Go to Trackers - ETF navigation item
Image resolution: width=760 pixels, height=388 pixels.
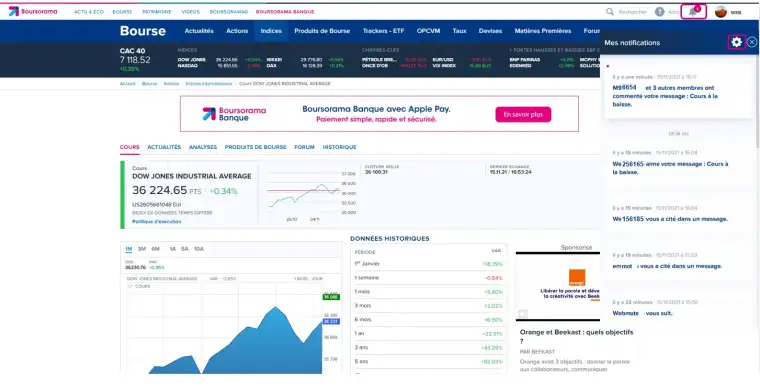coord(383,31)
